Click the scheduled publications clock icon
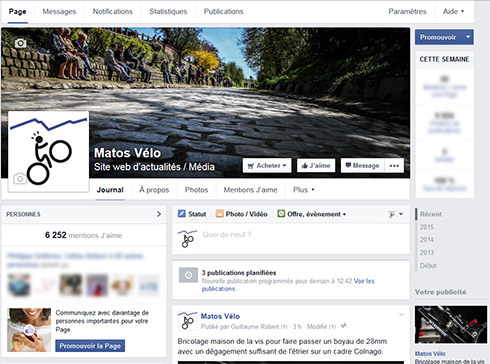 click(x=188, y=275)
